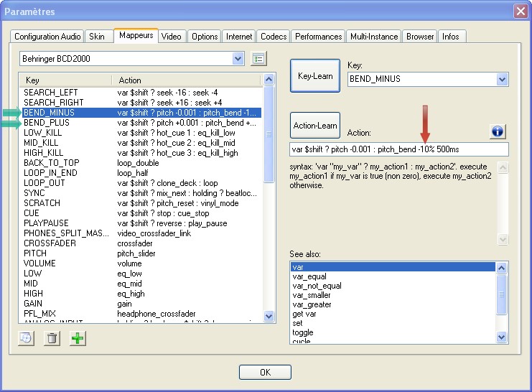This screenshot has width=532, height=392.
Task: Open the mapper options icon next to Behringer dropdown
Action: (x=259, y=58)
